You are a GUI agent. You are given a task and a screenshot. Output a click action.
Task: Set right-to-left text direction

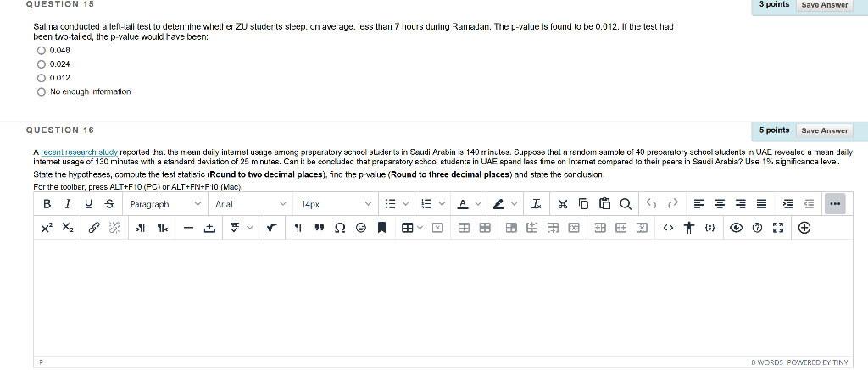(x=162, y=227)
